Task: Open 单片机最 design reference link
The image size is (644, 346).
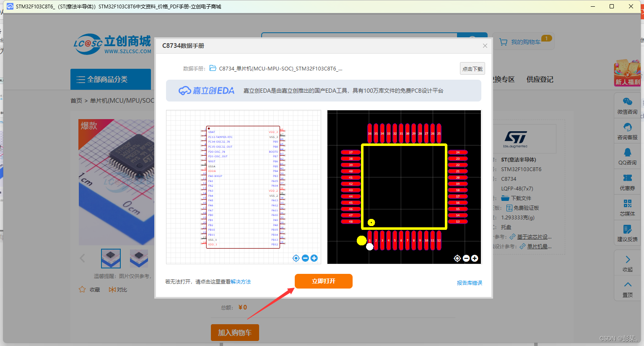Action: click(x=539, y=247)
